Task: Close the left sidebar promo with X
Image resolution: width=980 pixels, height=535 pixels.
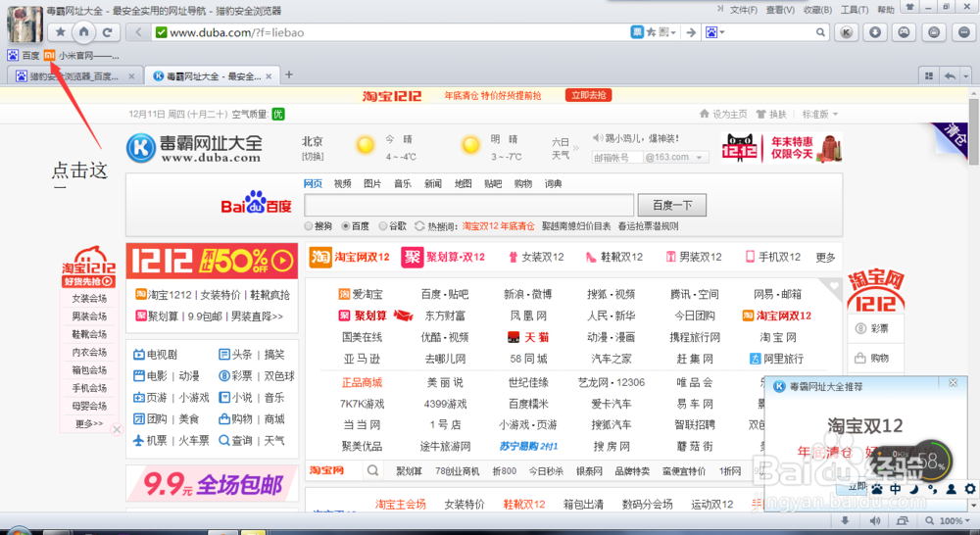Action: click(117, 429)
